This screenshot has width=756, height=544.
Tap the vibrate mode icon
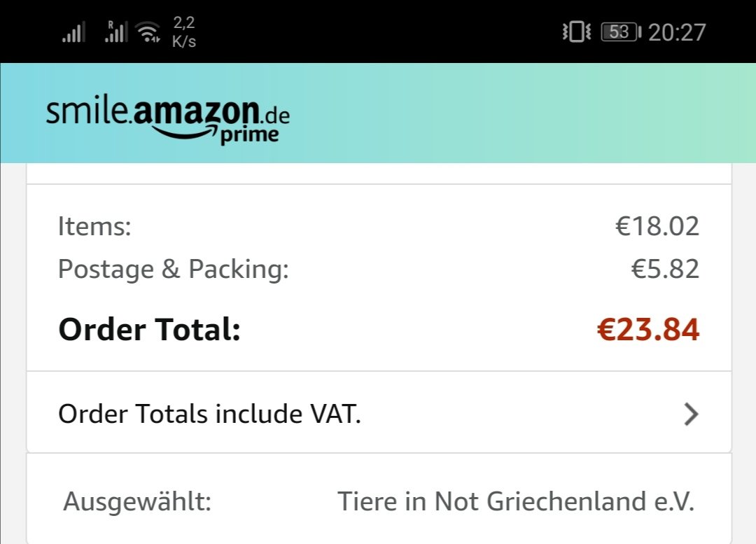click(576, 32)
